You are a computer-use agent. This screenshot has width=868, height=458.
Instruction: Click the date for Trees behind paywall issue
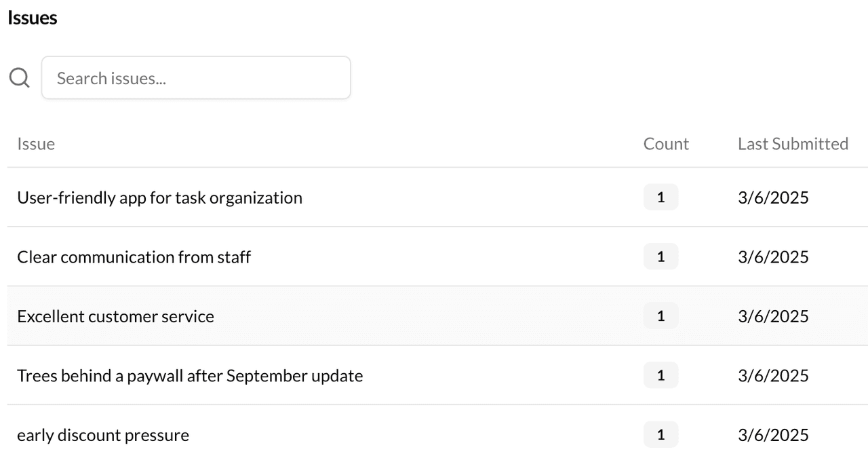(x=773, y=375)
